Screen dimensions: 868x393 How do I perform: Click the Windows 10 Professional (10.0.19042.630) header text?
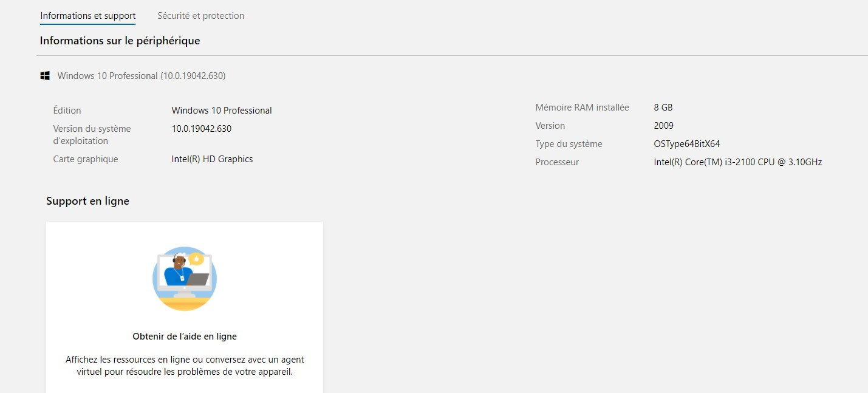point(142,76)
